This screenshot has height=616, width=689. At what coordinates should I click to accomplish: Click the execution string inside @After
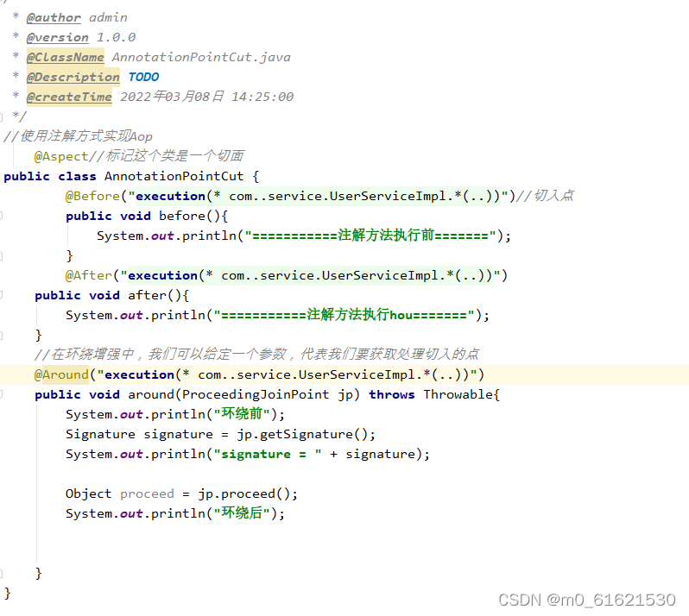point(310,275)
